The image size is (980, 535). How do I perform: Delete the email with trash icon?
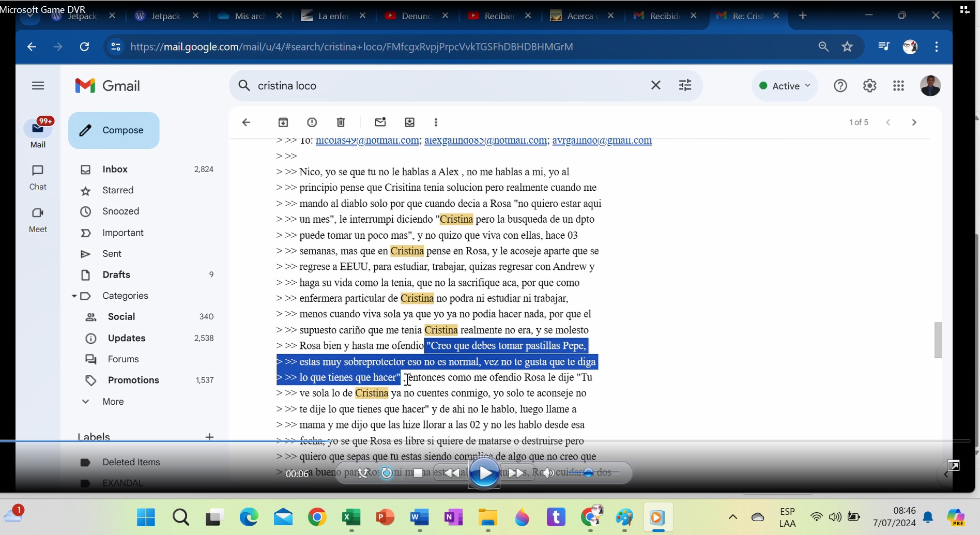tap(341, 123)
